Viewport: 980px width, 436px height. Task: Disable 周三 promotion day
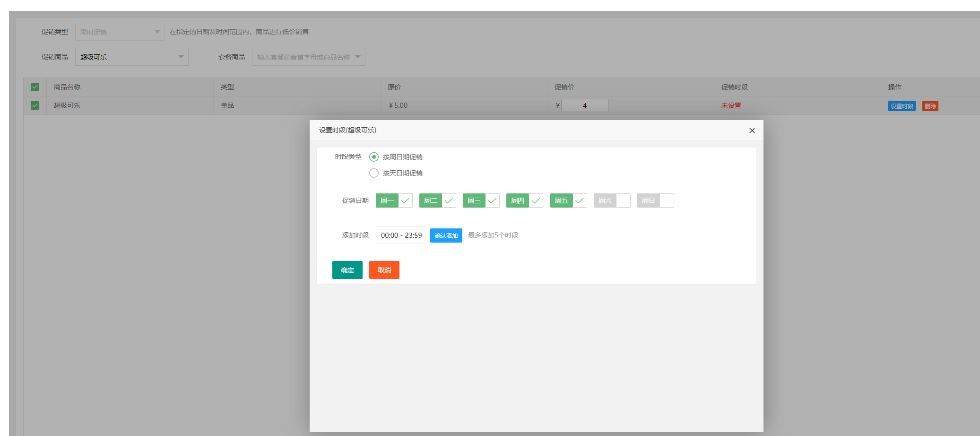pyautogui.click(x=481, y=201)
